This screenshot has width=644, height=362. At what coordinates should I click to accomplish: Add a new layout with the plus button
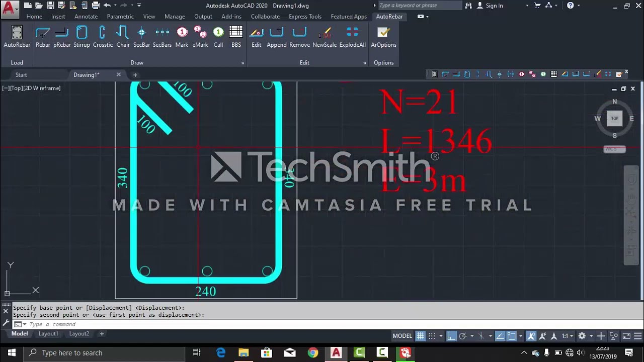click(x=101, y=334)
